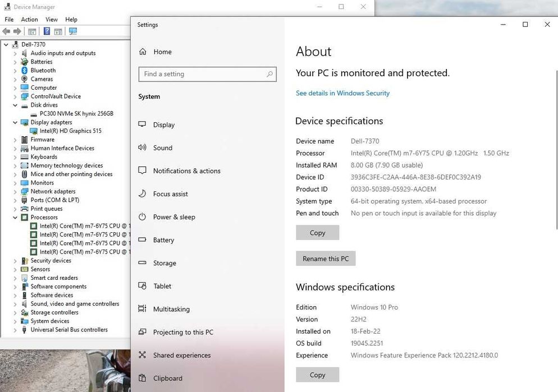Copy the device specifications
Viewport: 558px width, 392px height.
pos(317,233)
